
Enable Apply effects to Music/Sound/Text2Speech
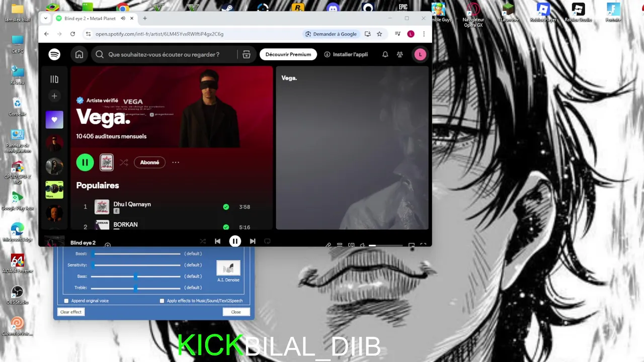click(162, 301)
